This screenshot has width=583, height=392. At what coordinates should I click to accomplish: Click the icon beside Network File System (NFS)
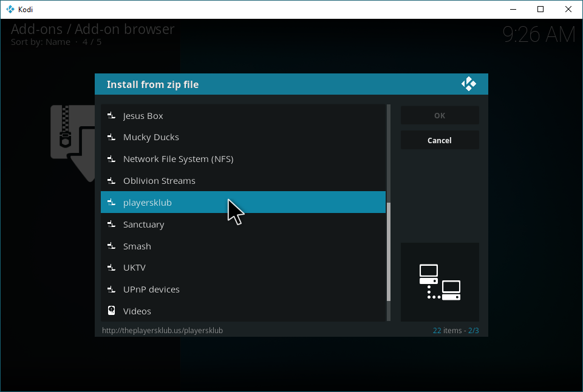tap(111, 159)
